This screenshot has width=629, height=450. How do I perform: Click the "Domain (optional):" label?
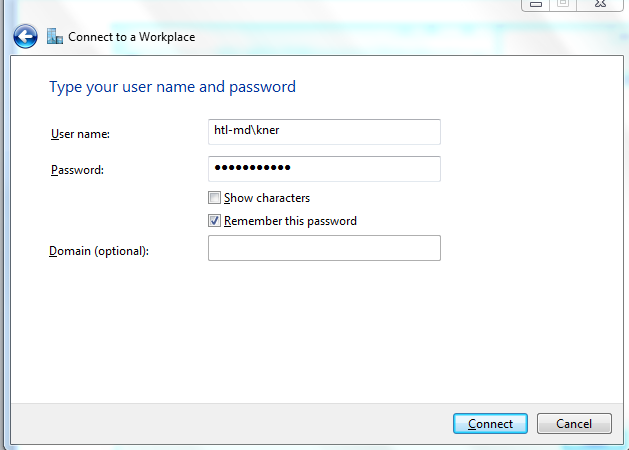click(99, 251)
